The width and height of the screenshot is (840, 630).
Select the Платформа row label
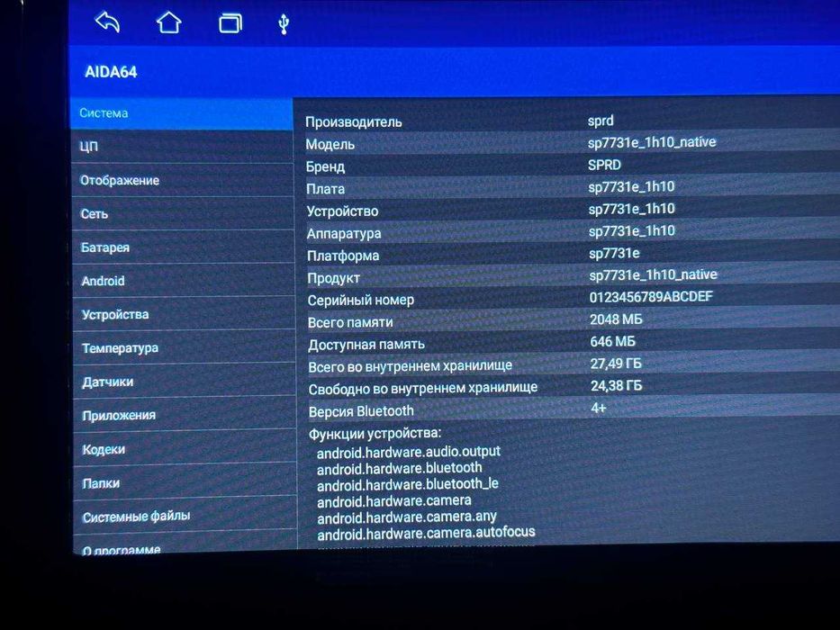tap(343, 256)
